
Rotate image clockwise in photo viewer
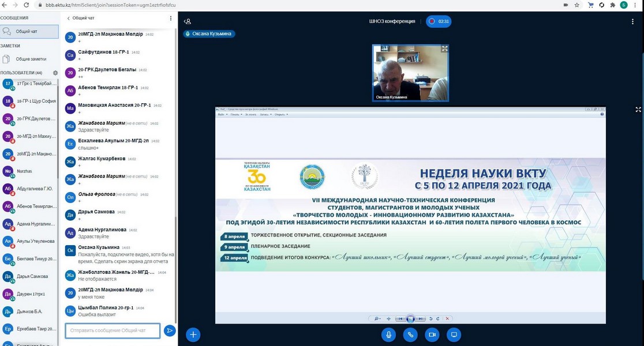point(438,318)
